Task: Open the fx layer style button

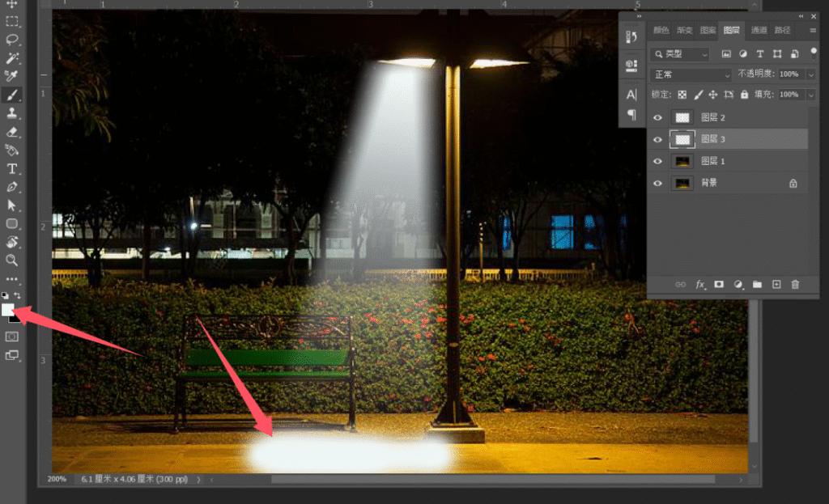Action: (x=700, y=285)
